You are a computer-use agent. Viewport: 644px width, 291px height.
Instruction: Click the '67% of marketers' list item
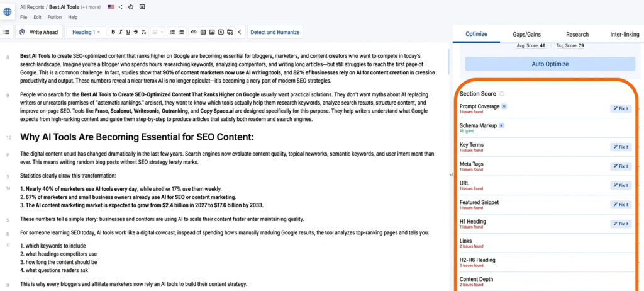128,197
